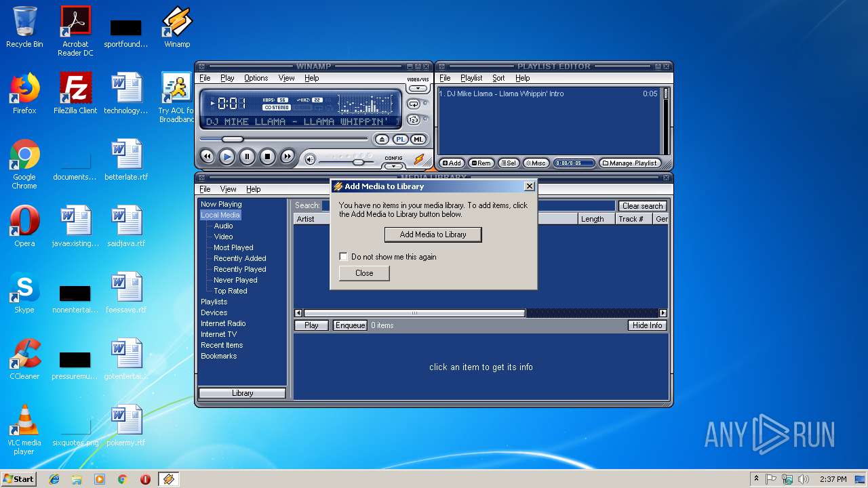Click the volume icon in system tray
This screenshot has width=868, height=488.
(x=804, y=479)
